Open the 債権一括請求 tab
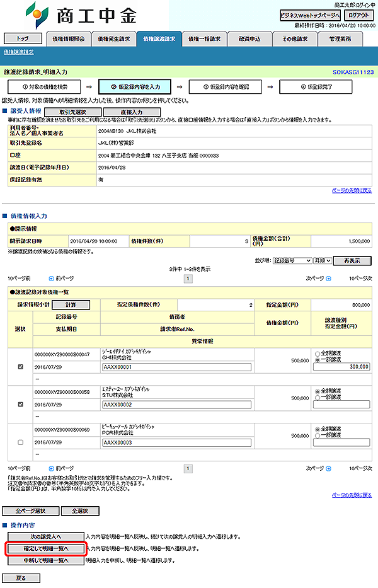This screenshot has height=588, width=378. pos(204,39)
